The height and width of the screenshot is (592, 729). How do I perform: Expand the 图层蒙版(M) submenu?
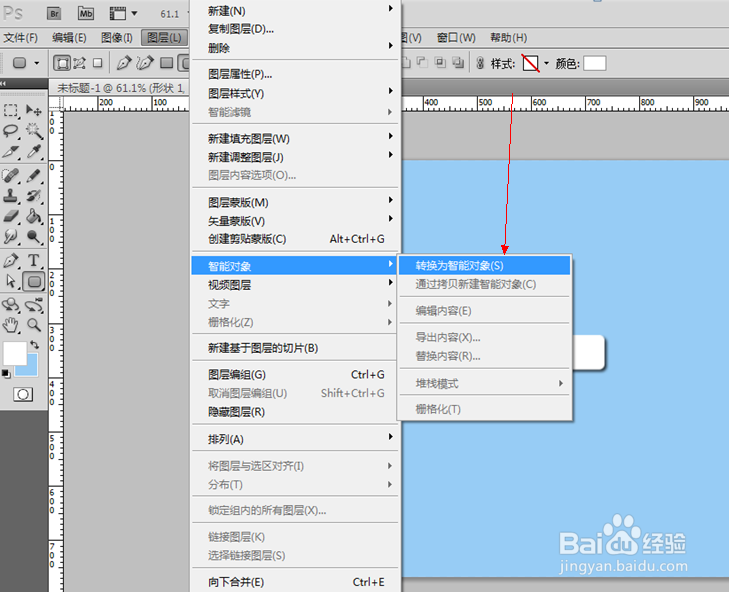point(296,202)
